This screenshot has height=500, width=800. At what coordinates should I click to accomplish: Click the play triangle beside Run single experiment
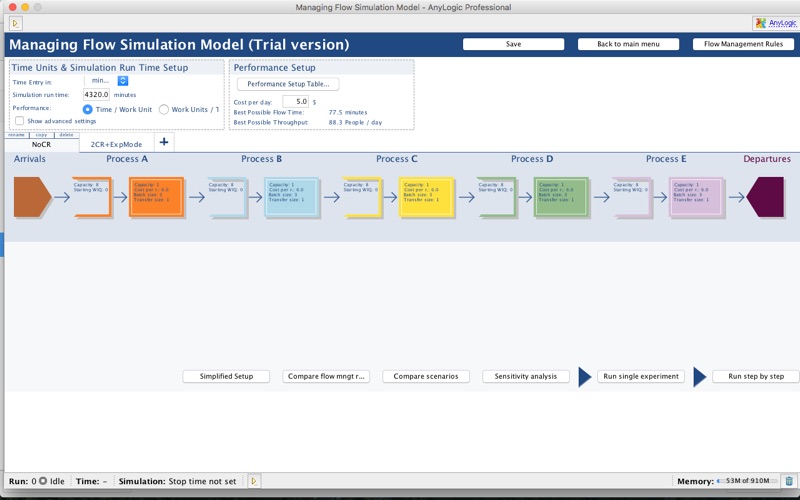pos(584,377)
